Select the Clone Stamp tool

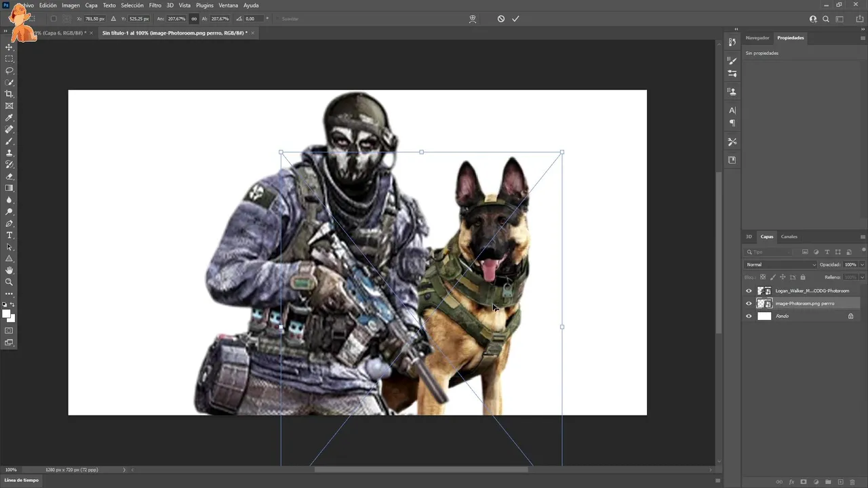coord(9,153)
